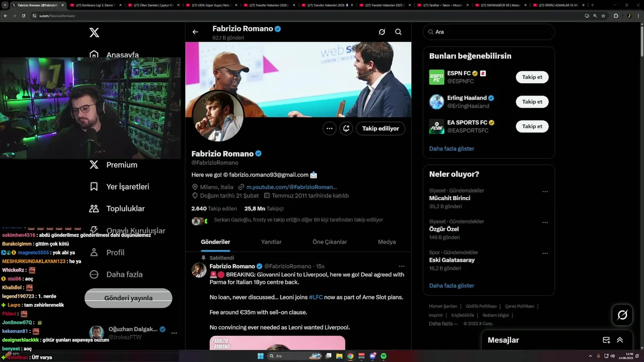The width and height of the screenshot is (644, 362).
Task: Open the 25,8 Mn Takipçi list
Action: point(264,208)
